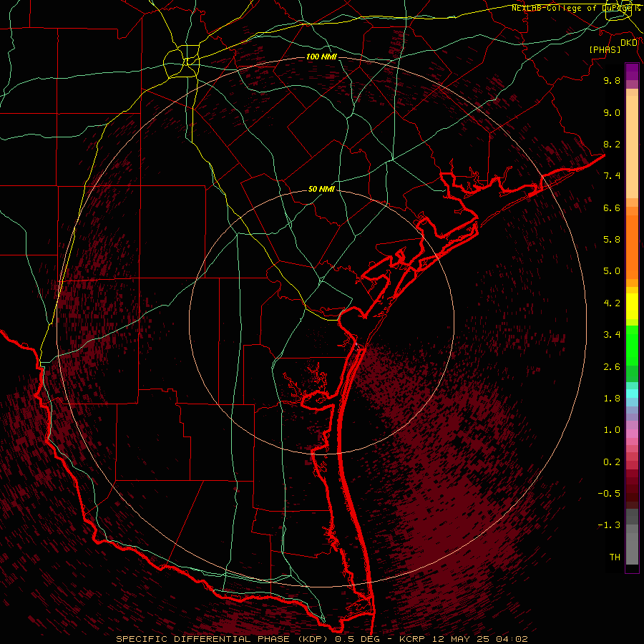Image resolution: width=644 pixels, height=644 pixels.
Task: Click the "TH" threshold label on scale
Action: point(615,557)
